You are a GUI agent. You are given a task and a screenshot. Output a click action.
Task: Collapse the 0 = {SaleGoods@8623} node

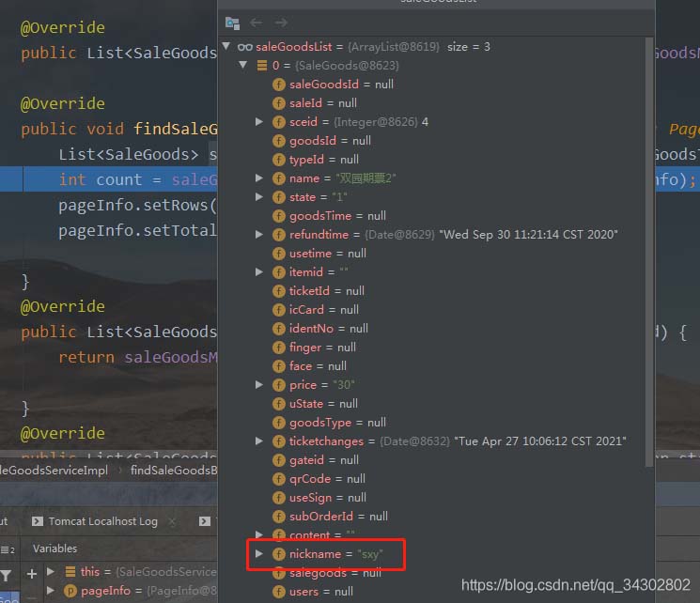pos(243,65)
